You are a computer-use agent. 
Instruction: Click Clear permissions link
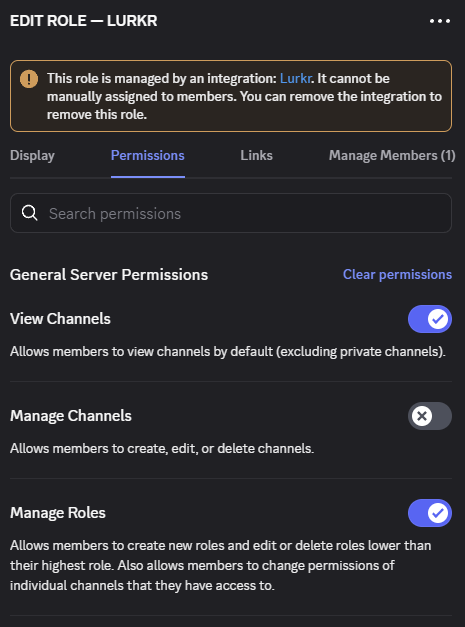coord(397,275)
